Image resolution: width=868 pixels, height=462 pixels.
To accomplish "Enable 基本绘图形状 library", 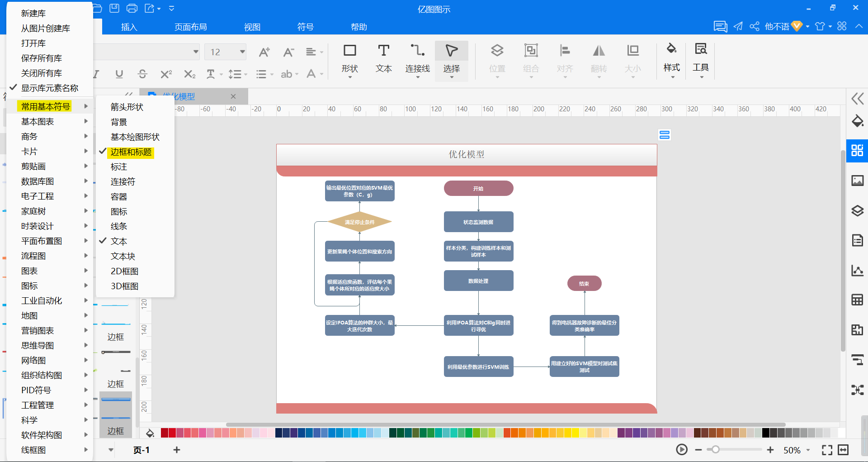I will [x=135, y=137].
